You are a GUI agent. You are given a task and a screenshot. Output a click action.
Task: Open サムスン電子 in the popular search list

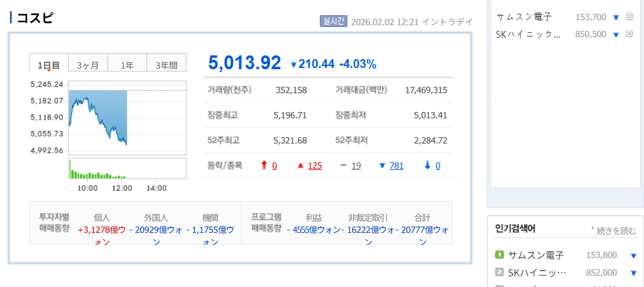(x=536, y=255)
